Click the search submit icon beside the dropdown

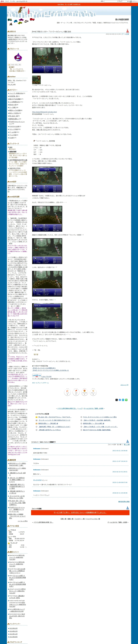pyautogui.click(x=130, y=1)
